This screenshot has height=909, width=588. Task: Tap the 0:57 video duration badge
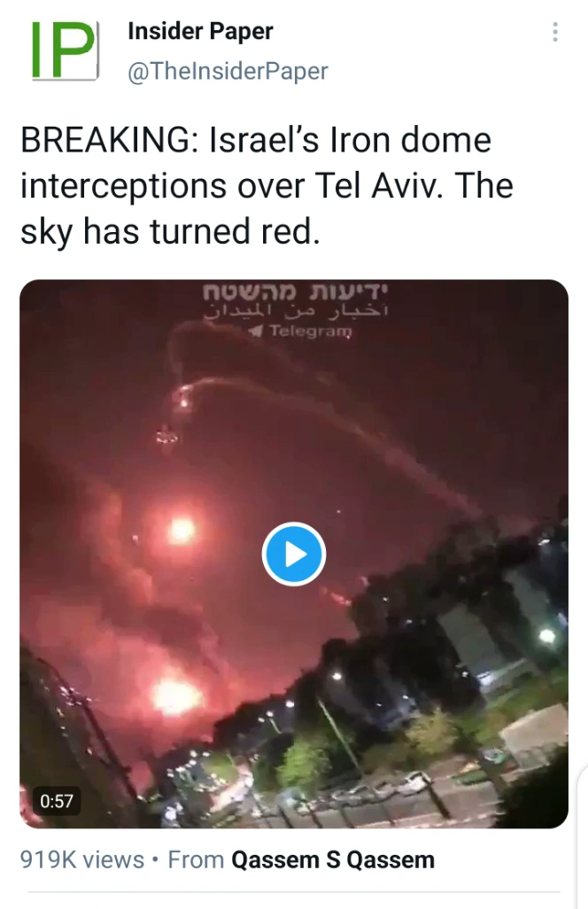(56, 801)
